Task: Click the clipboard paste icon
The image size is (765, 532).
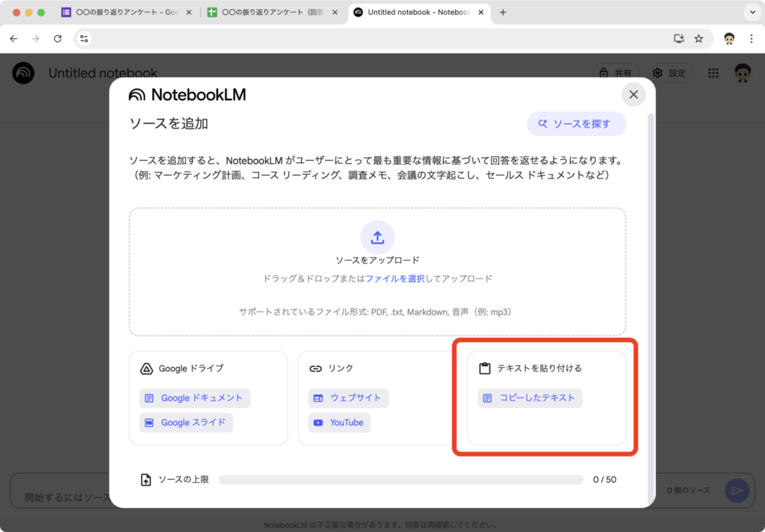Action: pyautogui.click(x=484, y=368)
